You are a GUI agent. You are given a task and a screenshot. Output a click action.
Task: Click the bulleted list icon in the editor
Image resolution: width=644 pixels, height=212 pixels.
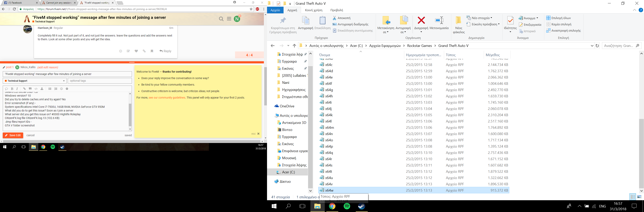pos(50,89)
